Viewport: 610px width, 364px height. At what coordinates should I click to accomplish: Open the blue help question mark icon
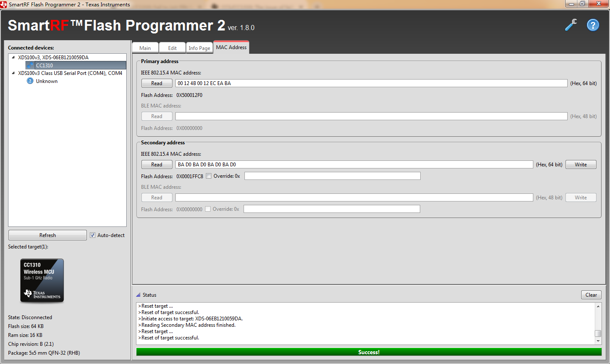point(593,25)
